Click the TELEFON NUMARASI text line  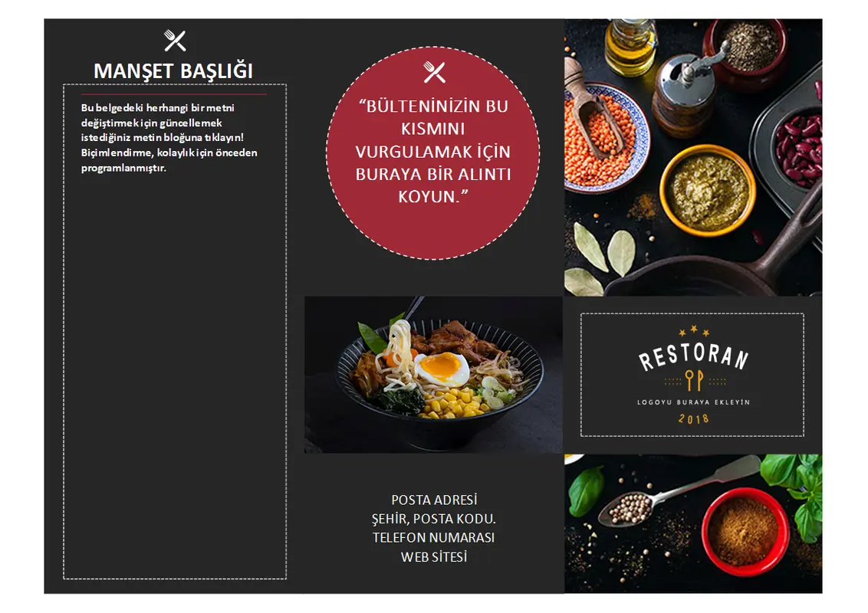tap(433, 538)
